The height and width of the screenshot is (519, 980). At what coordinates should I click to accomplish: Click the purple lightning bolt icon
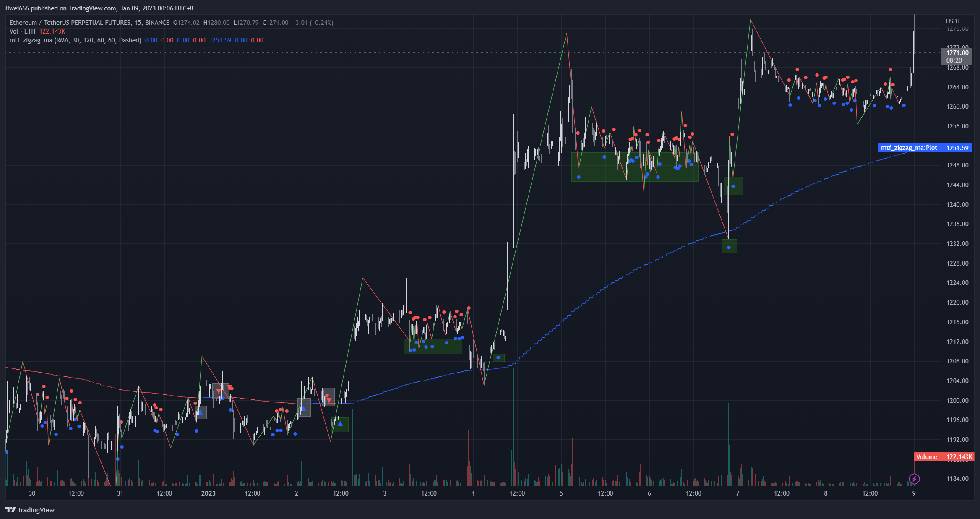click(914, 479)
